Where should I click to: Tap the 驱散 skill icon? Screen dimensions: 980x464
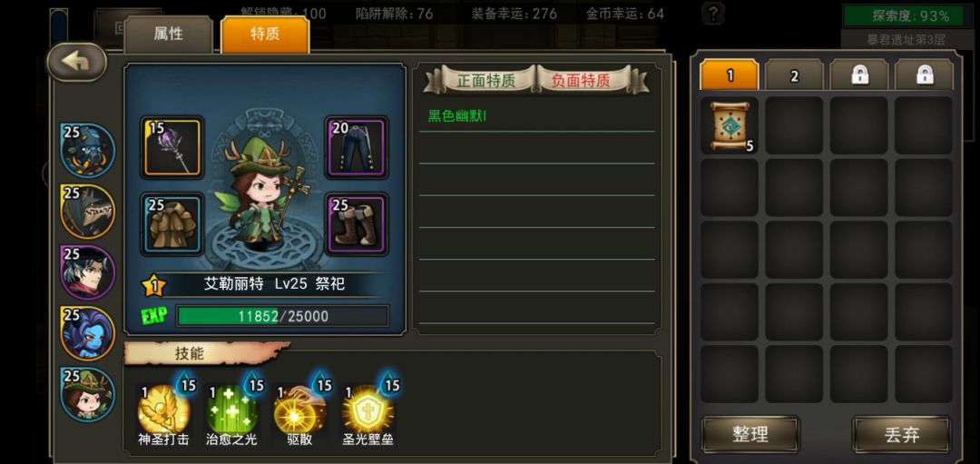click(299, 410)
